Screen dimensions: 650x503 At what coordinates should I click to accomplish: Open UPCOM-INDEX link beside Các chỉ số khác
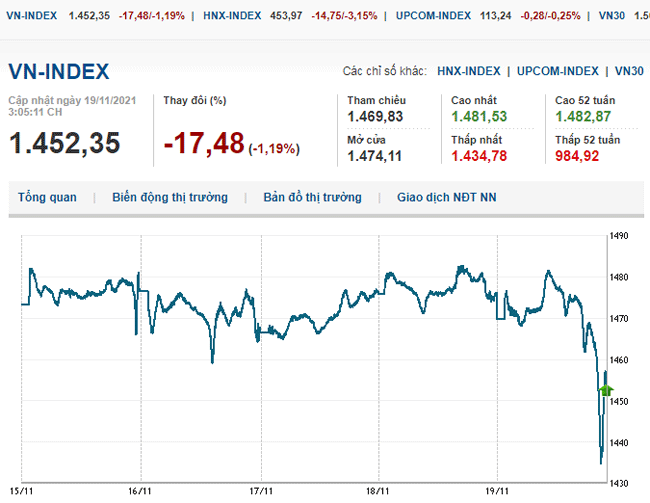pos(557,71)
